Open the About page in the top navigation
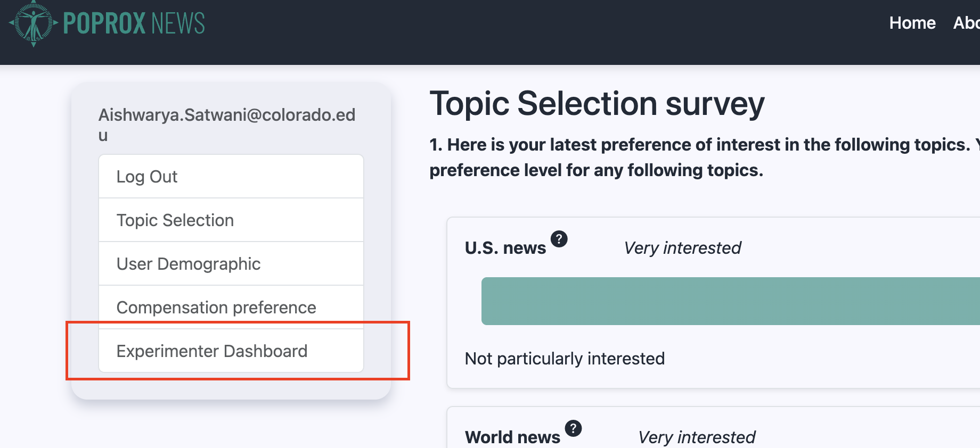Screen dimensions: 980x448 (966, 23)
